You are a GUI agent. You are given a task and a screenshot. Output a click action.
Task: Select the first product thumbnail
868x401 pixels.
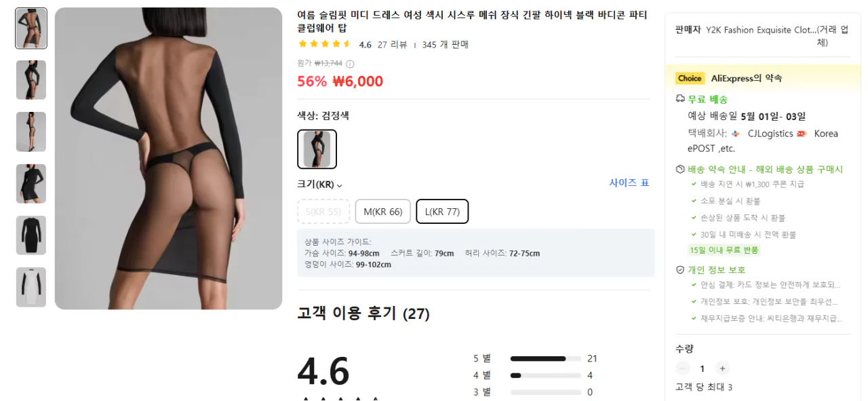31,28
